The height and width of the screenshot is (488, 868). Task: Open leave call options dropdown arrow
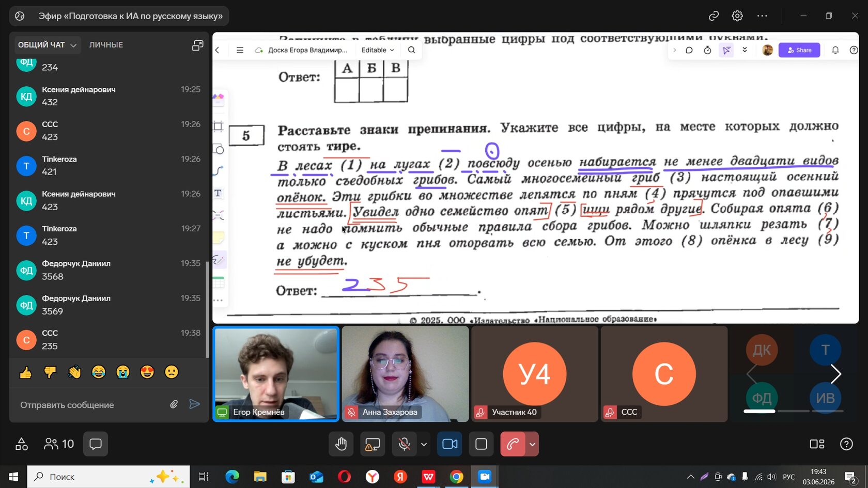click(x=532, y=444)
